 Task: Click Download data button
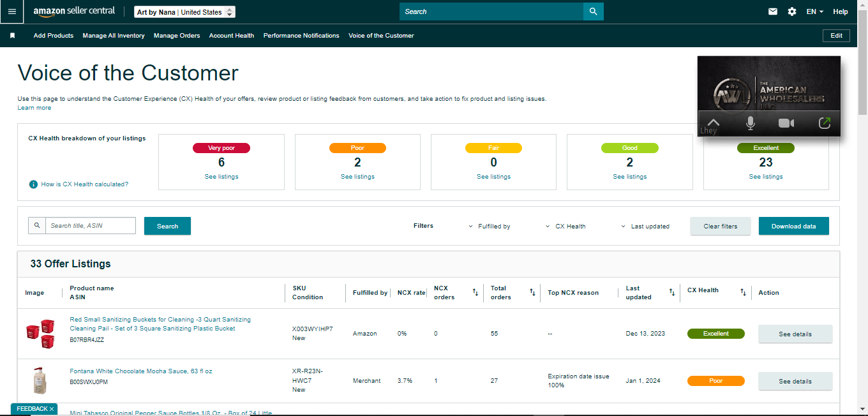(794, 226)
